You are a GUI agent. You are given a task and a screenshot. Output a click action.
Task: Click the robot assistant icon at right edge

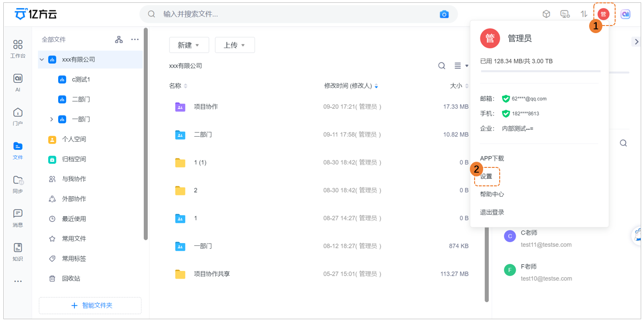click(637, 236)
